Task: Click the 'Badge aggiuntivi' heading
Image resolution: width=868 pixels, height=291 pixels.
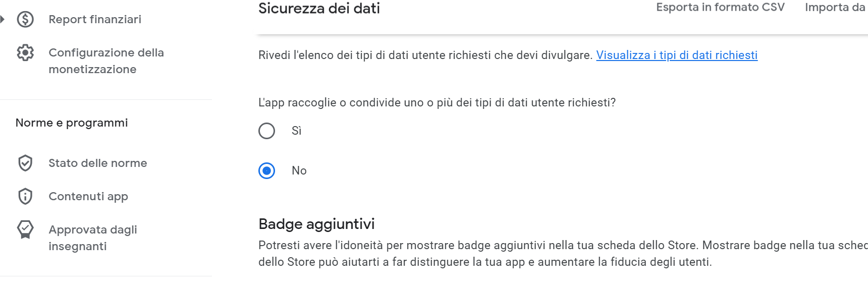Action: (316, 224)
